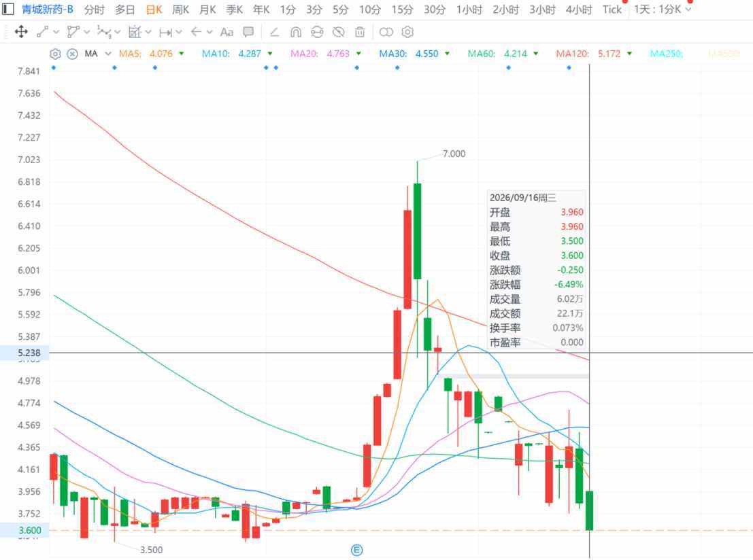Select the crosshair move tool

tap(21, 32)
